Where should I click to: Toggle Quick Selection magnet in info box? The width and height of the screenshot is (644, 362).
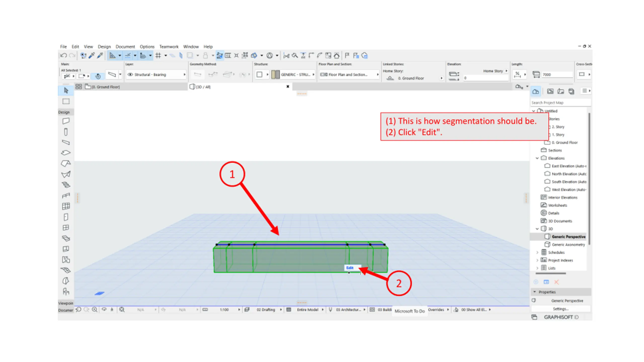[98, 76]
